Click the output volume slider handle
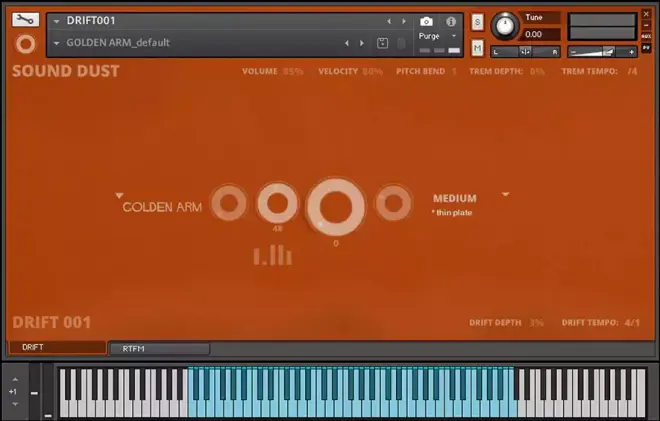This screenshot has width=660, height=421. [608, 52]
